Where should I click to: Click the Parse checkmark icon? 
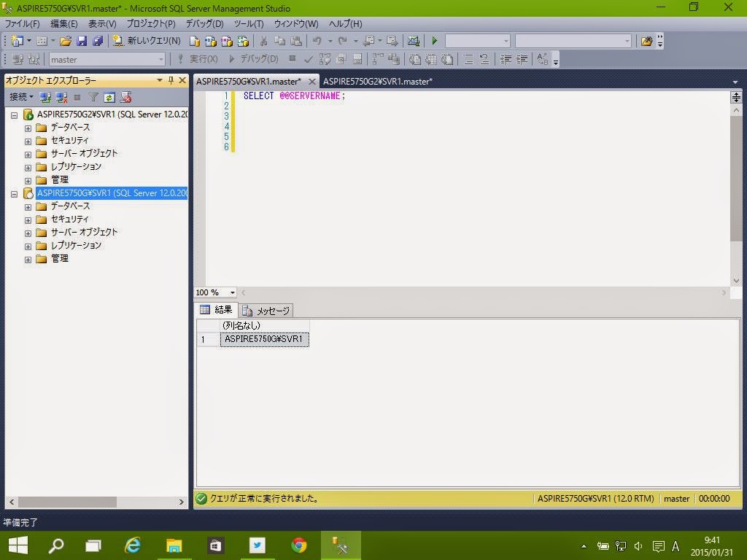point(309,59)
